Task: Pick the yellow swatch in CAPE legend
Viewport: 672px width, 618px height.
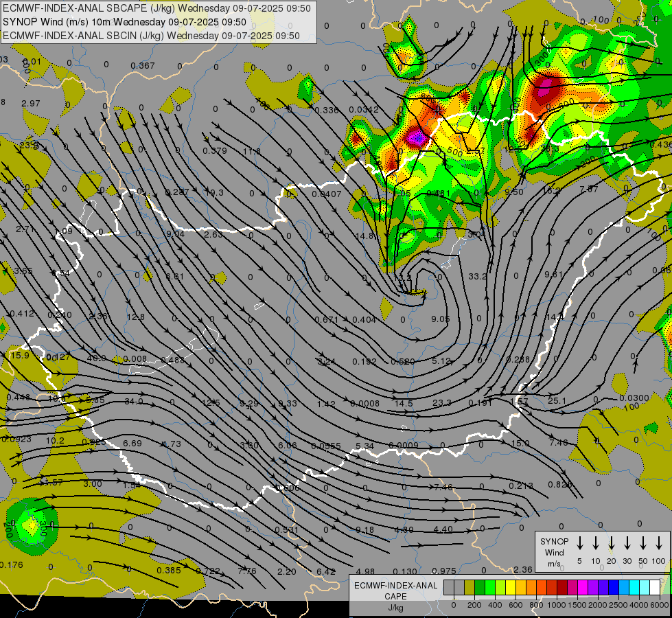Action: (x=511, y=588)
